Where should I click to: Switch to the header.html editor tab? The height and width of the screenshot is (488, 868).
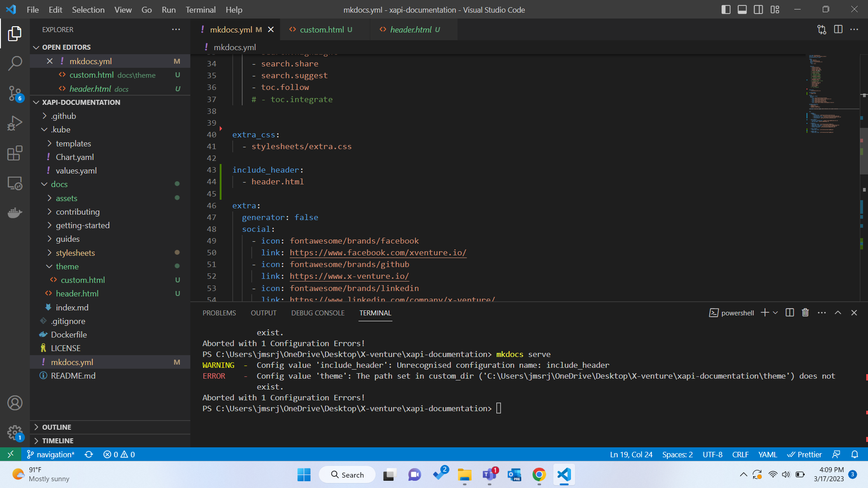click(x=414, y=29)
